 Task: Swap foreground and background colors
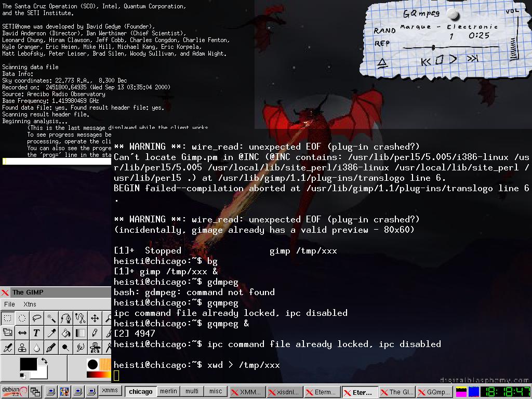click(44, 361)
